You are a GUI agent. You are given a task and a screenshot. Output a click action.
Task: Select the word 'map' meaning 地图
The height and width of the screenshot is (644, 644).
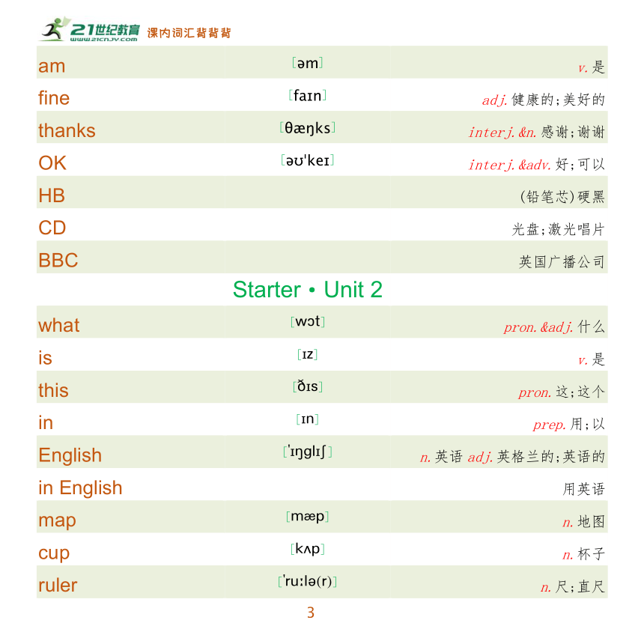point(57,520)
